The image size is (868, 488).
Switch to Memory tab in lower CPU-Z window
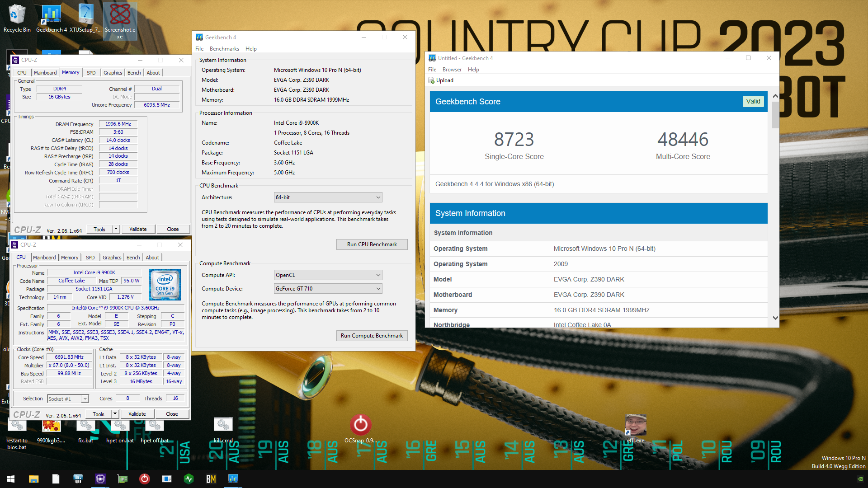point(70,258)
